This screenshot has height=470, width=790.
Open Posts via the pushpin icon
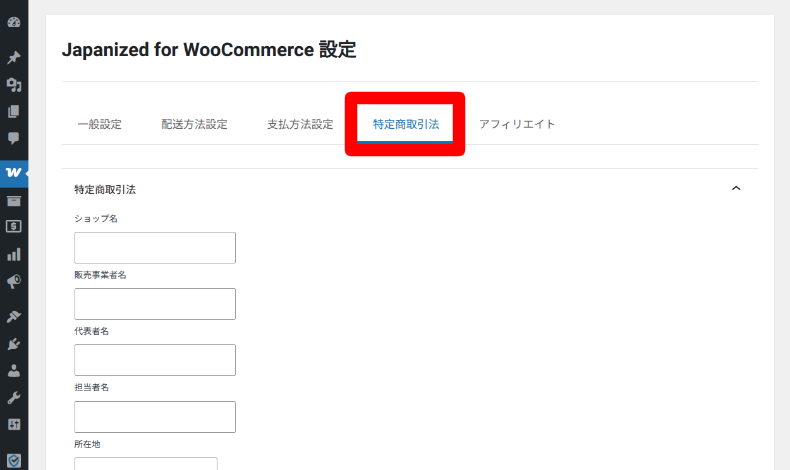click(14, 57)
